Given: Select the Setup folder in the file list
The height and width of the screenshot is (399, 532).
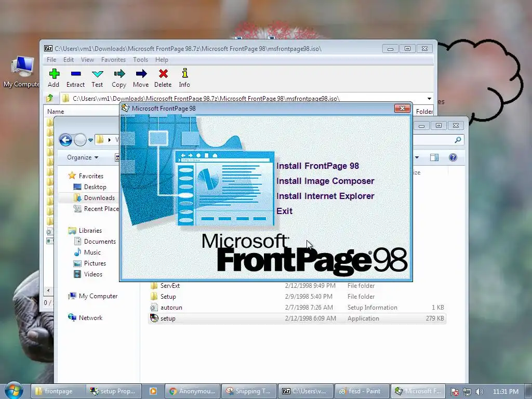Looking at the screenshot, I should click(x=297, y=297).
